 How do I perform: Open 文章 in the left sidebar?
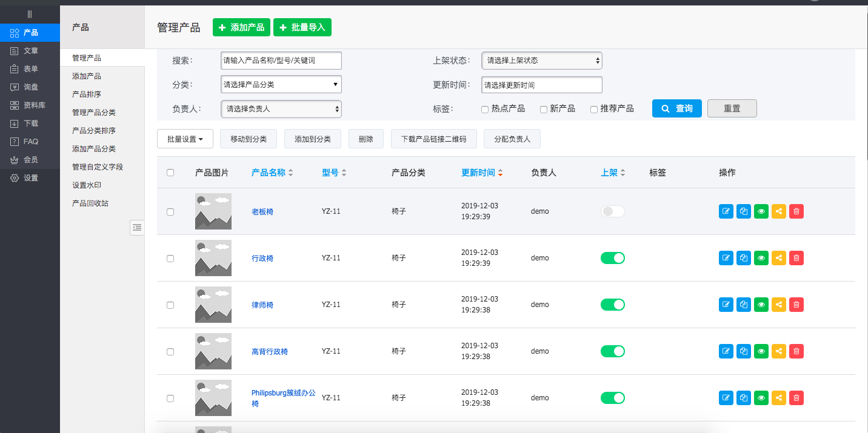coord(30,51)
